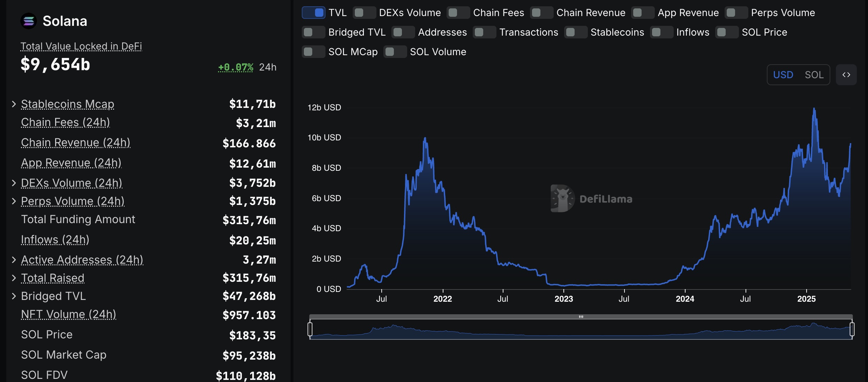Expand the Stablecoins Mcap row
The width and height of the screenshot is (868, 382).
14,104
